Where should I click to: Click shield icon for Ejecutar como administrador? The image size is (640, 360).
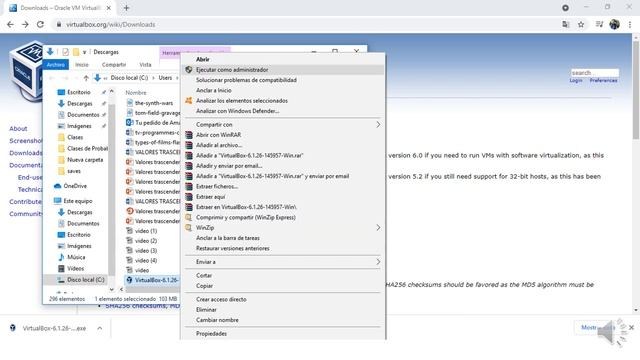(x=189, y=70)
